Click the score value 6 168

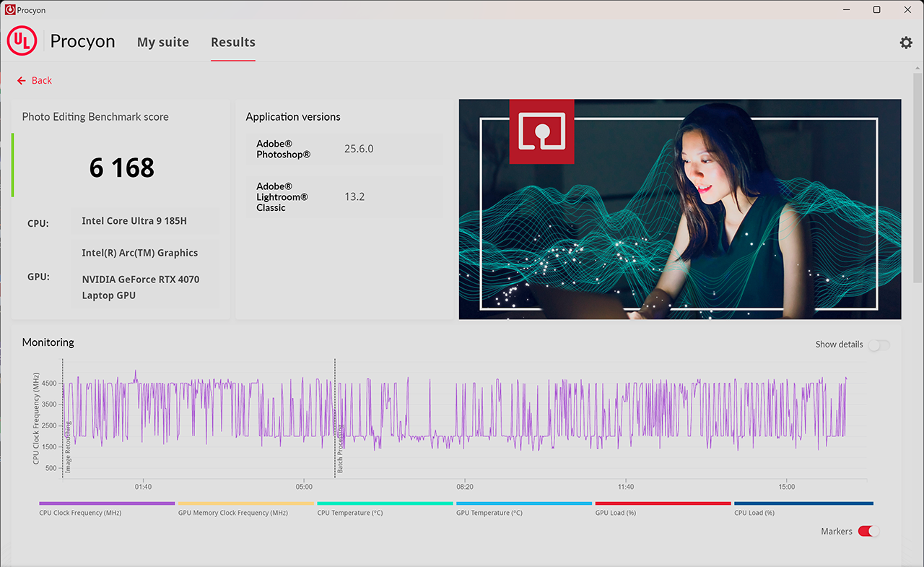coord(122,168)
